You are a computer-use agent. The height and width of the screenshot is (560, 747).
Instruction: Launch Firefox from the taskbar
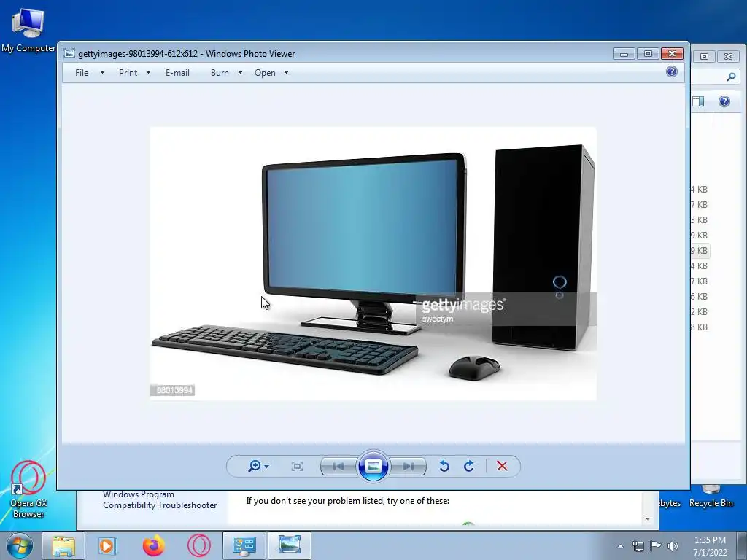click(153, 545)
